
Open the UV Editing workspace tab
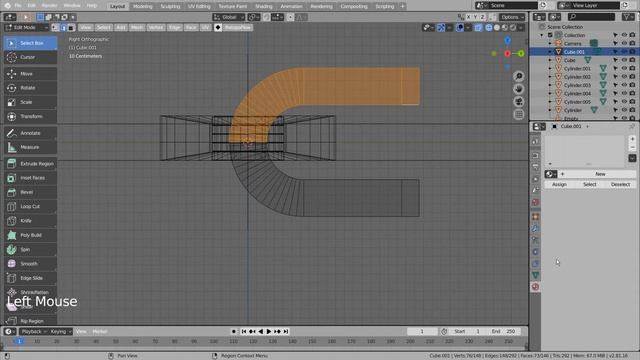[199, 6]
